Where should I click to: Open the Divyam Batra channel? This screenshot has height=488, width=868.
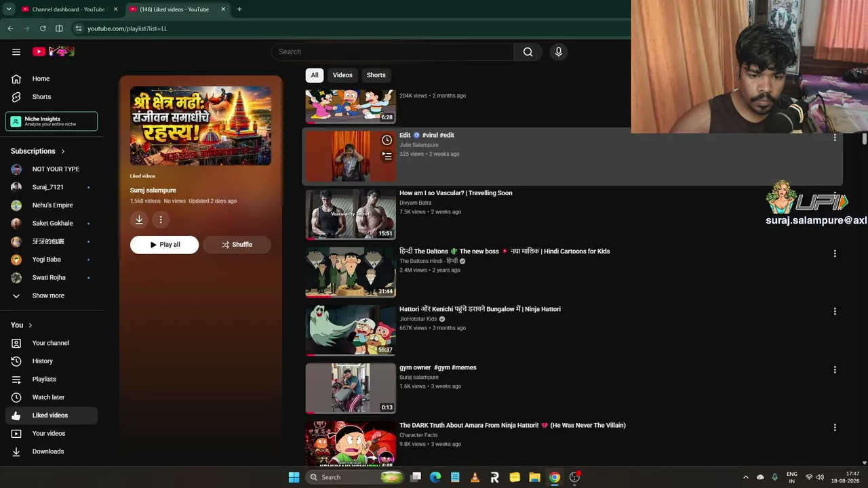pos(416,203)
